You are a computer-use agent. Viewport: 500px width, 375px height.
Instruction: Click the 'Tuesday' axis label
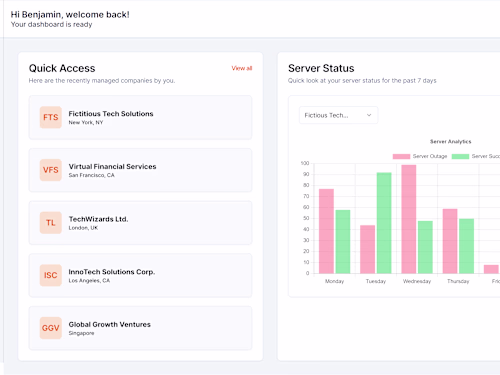coord(376,281)
